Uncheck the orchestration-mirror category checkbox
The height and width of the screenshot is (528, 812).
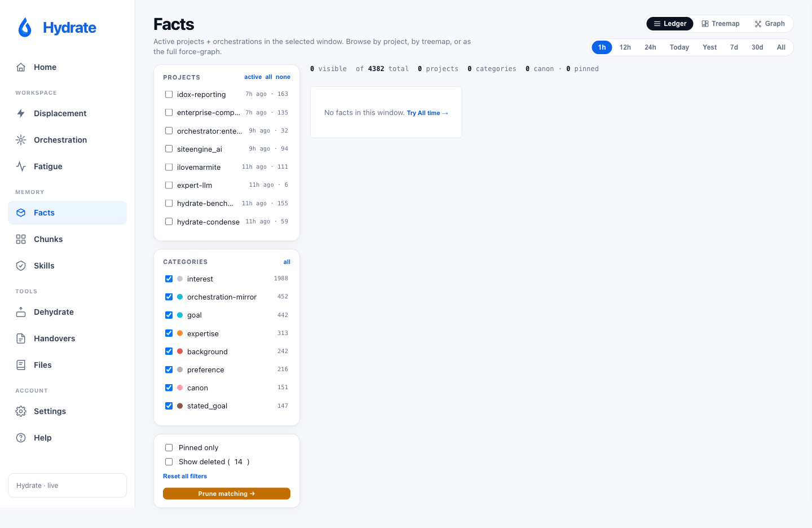169,297
